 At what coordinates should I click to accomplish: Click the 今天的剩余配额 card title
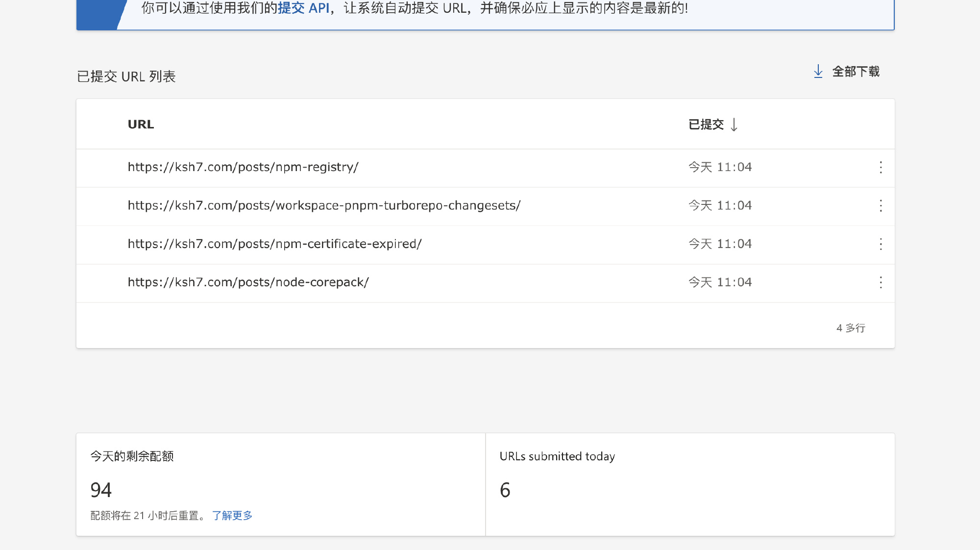pos(132,456)
